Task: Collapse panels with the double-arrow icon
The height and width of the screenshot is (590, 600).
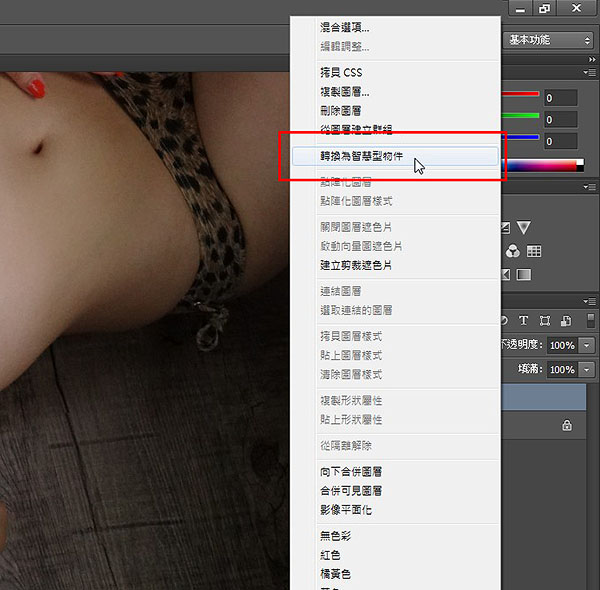Action: coord(592,59)
